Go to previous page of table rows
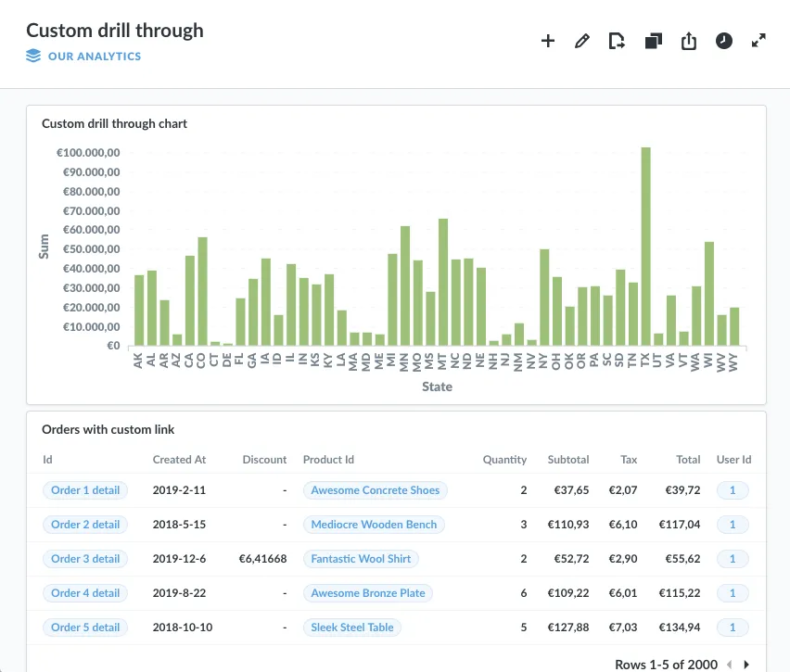The height and width of the screenshot is (672, 790). click(730, 665)
